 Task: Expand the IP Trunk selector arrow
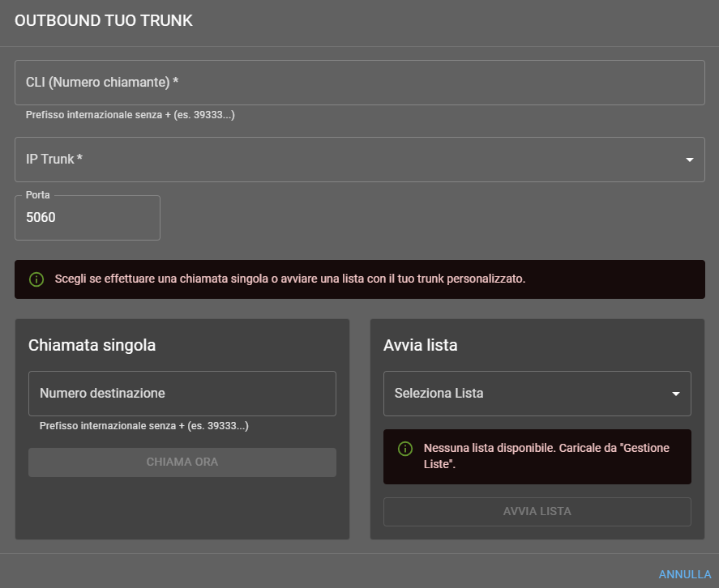691,160
